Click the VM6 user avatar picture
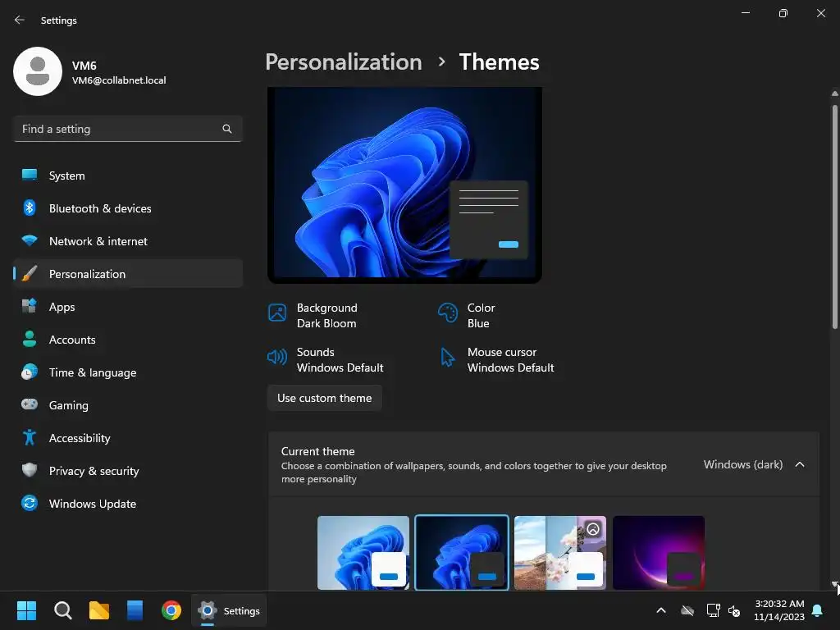The width and height of the screenshot is (840, 630). pyautogui.click(x=38, y=71)
